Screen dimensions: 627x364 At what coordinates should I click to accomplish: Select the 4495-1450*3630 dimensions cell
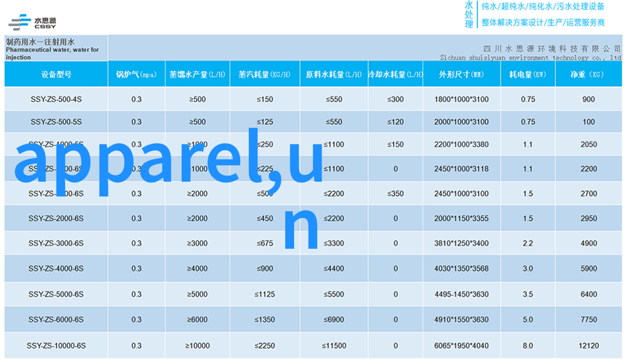pyautogui.click(x=461, y=294)
